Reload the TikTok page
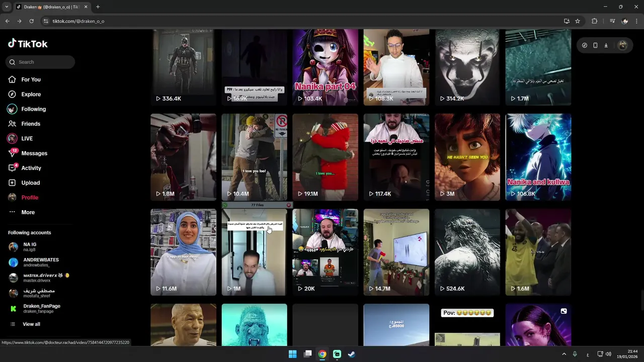 click(x=31, y=21)
